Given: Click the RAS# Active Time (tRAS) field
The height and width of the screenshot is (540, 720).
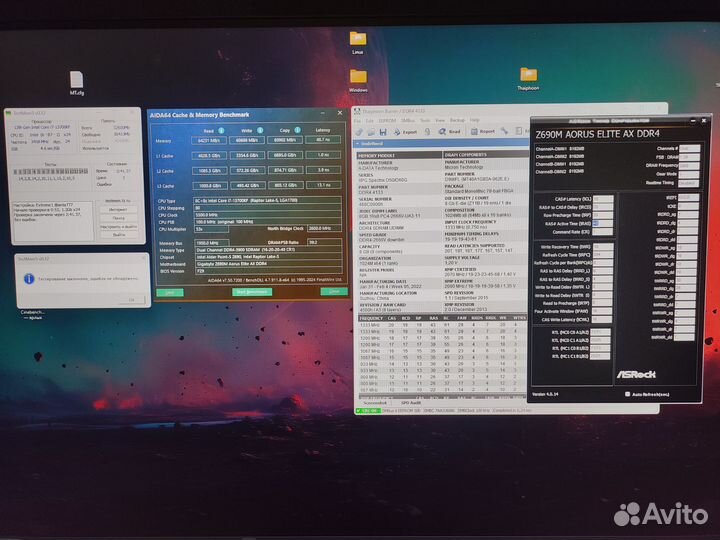Looking at the screenshot, I should [603, 224].
